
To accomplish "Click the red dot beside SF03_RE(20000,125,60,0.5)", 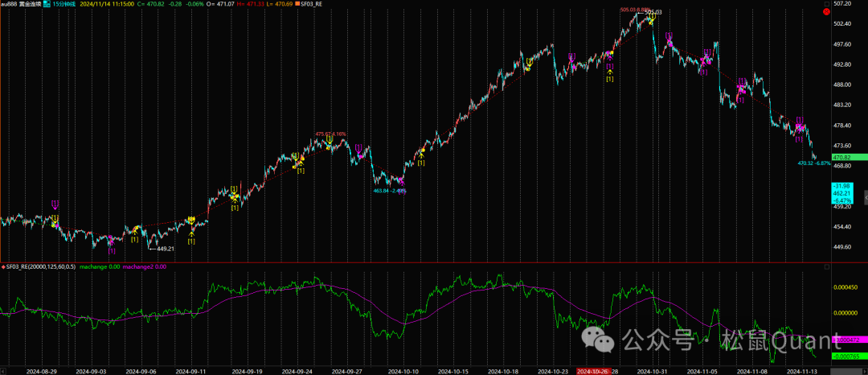I will point(2,266).
